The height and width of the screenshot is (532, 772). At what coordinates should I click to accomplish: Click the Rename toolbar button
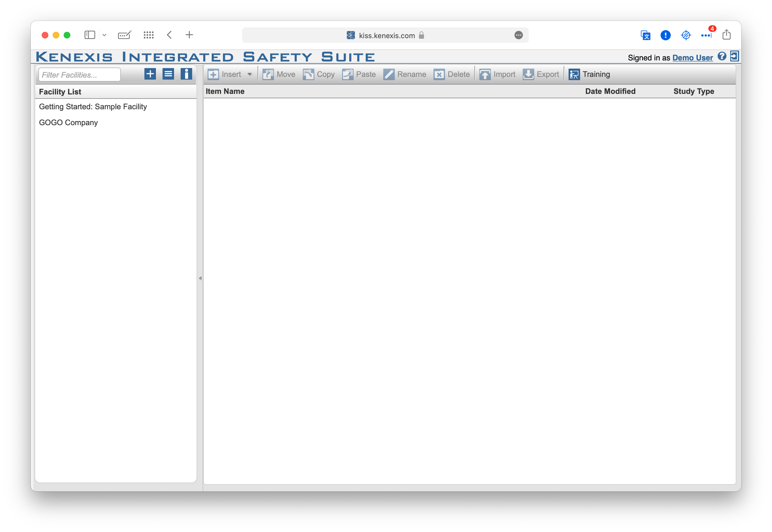[404, 74]
